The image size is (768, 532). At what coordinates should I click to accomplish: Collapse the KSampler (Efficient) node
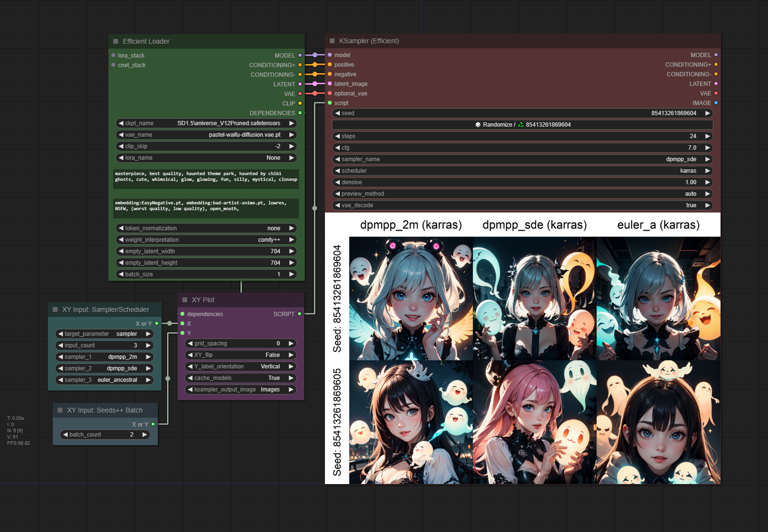coord(332,41)
